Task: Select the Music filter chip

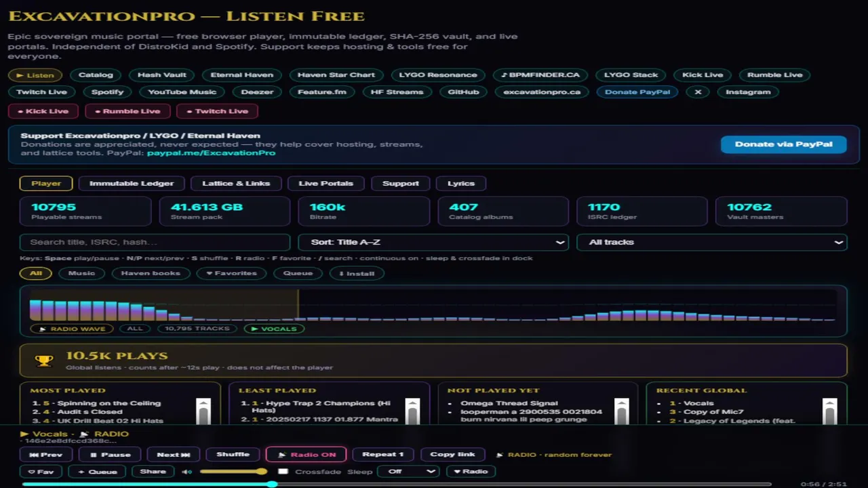Action: [81, 273]
